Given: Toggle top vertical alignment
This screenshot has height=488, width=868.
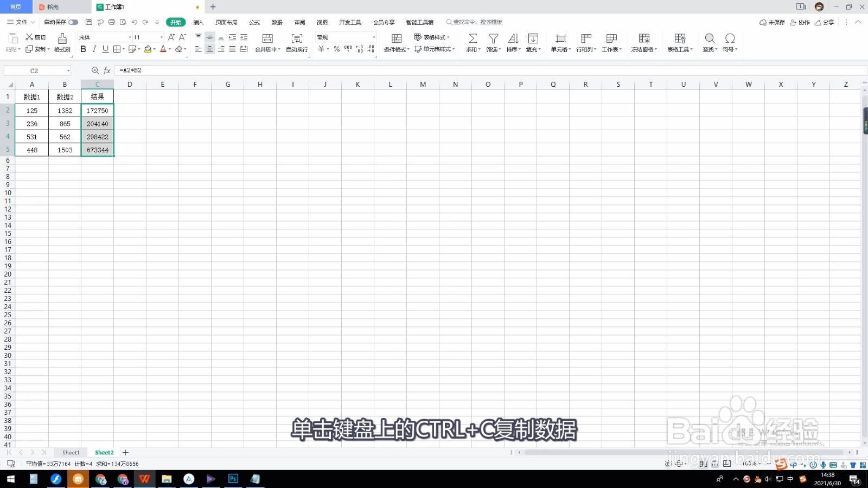Looking at the screenshot, I should coord(198,37).
